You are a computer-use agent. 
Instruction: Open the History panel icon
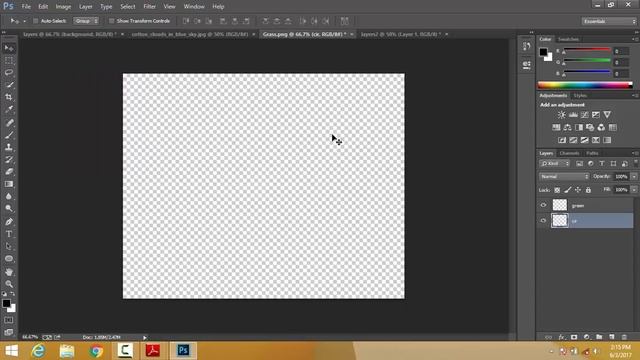tap(527, 46)
